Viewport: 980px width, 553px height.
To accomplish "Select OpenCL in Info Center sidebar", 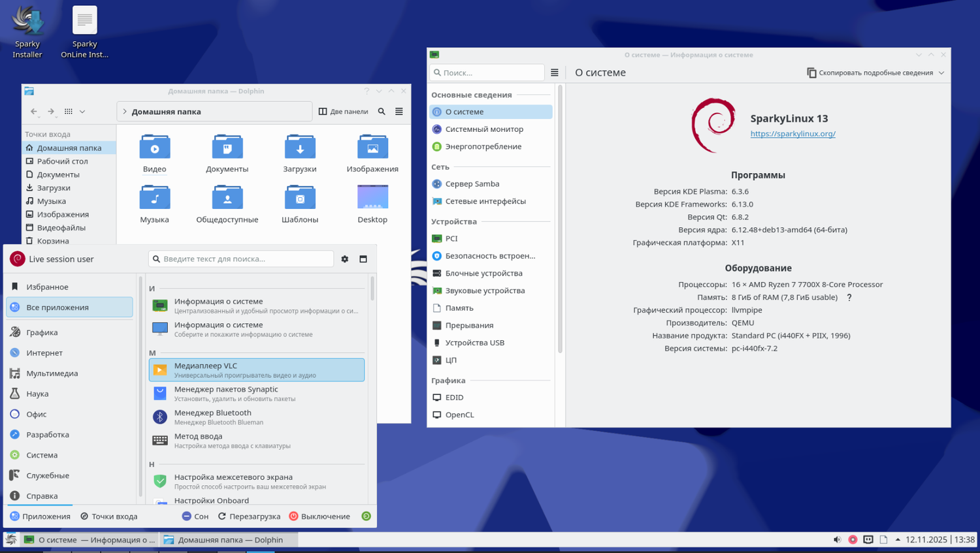I will [x=491, y=415].
